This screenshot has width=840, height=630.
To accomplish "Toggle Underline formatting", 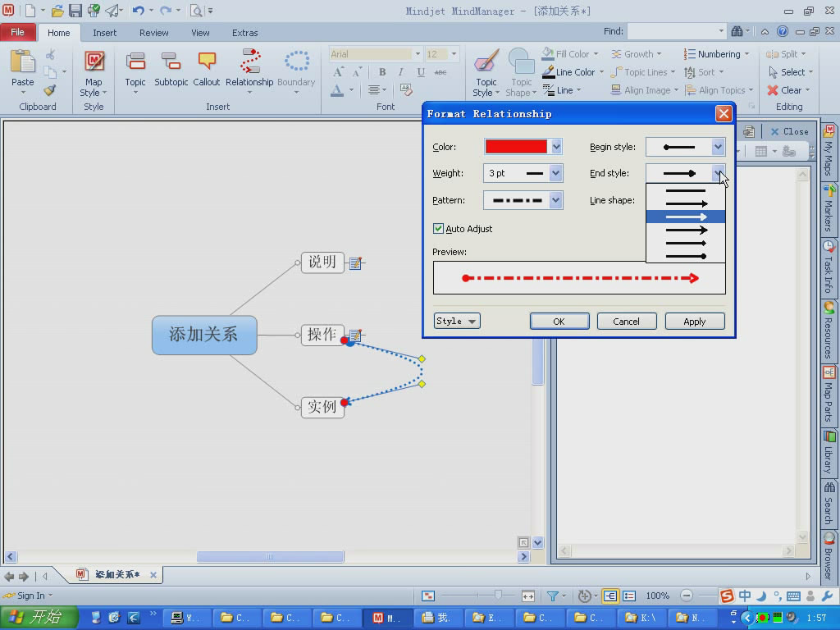I will (x=421, y=72).
